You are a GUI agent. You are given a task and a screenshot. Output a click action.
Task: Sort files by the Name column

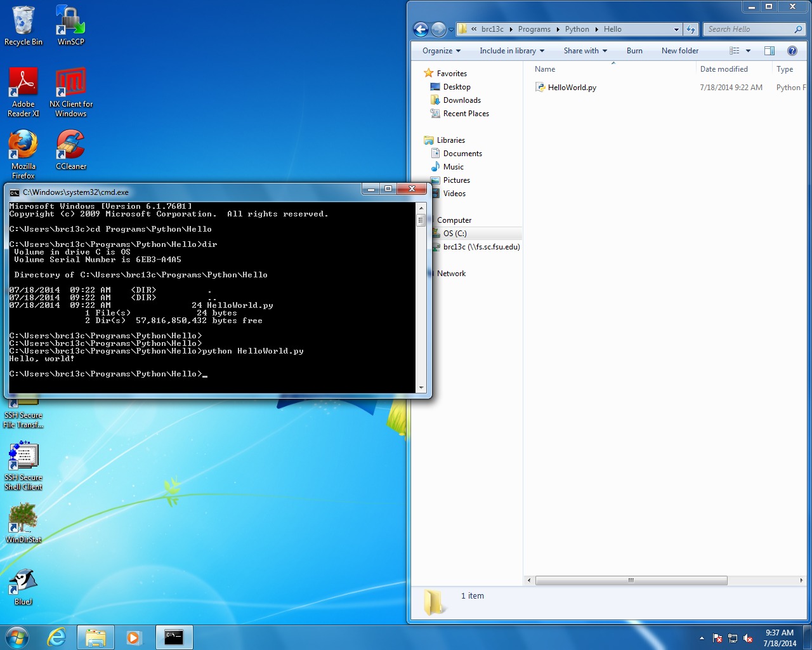click(545, 69)
